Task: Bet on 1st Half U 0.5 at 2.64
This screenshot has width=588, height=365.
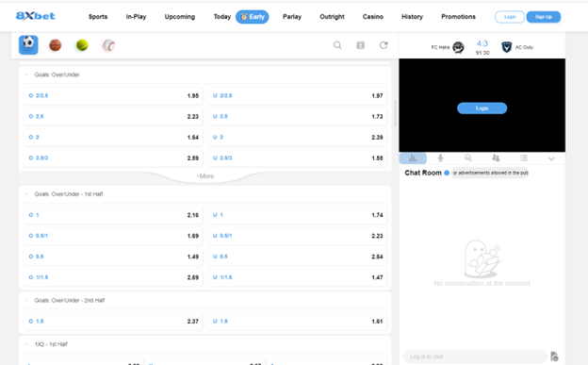Action: tap(297, 257)
